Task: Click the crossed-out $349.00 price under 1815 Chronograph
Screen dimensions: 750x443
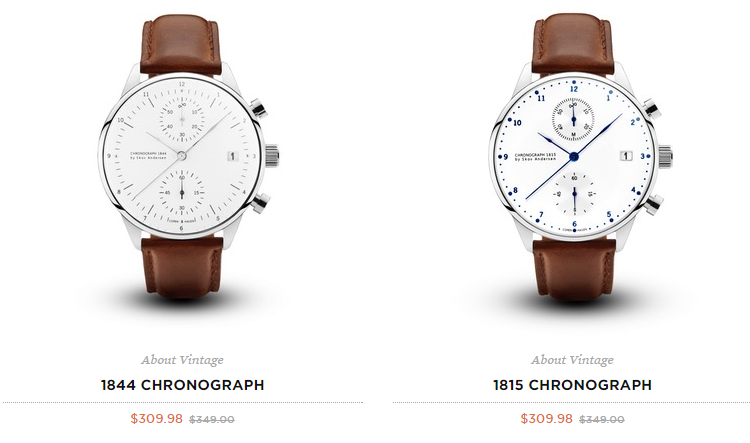Action: (x=602, y=420)
